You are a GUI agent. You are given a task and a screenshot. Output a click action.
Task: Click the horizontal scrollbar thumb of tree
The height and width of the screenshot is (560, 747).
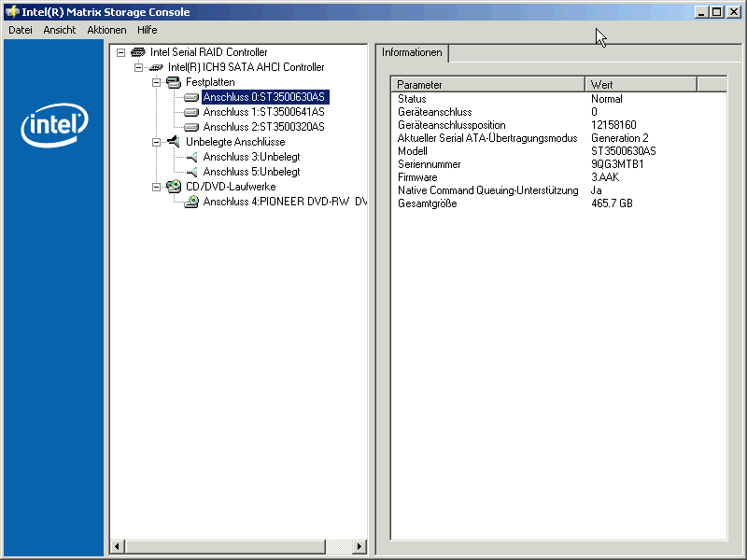point(225,546)
